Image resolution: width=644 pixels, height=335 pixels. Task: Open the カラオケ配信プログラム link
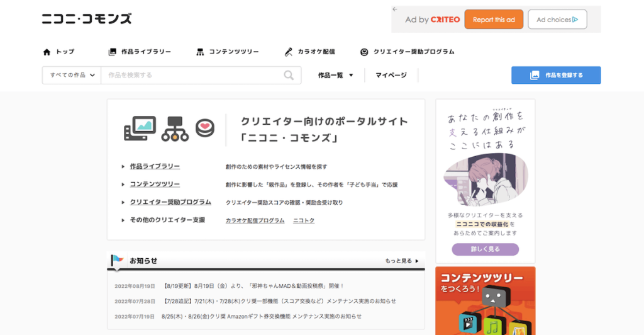(x=255, y=221)
